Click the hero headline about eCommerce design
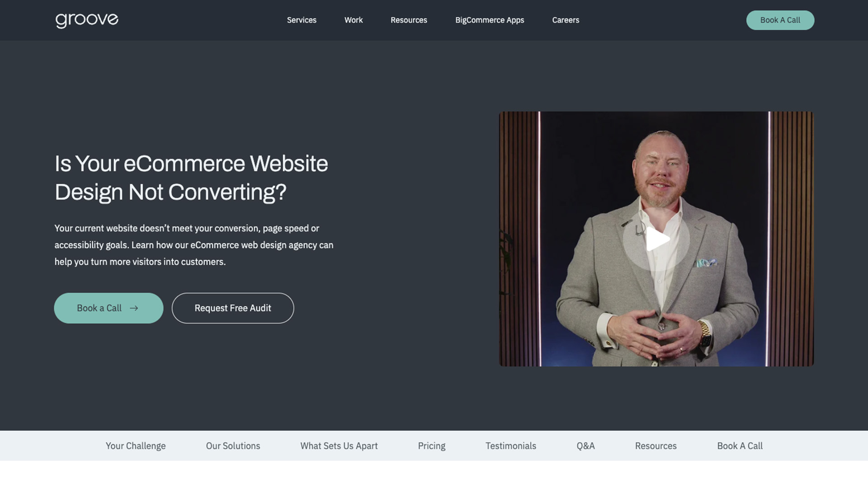The width and height of the screenshot is (868, 488). [x=191, y=178]
